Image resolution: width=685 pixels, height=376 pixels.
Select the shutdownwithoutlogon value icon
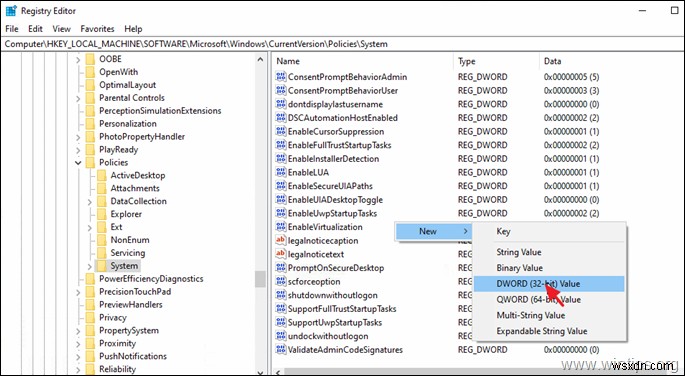[x=280, y=295]
